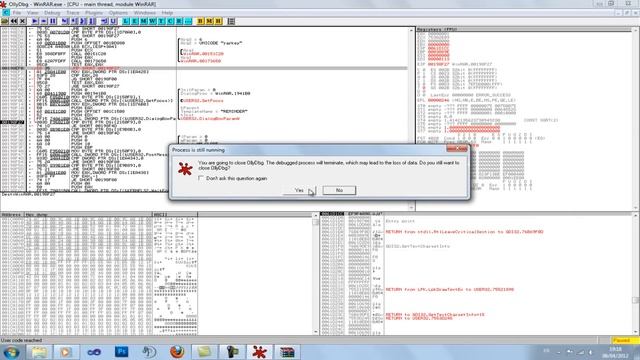This screenshot has width=640, height=360.
Task: Open Run trace with cyan dots icon
Action: (189, 21)
